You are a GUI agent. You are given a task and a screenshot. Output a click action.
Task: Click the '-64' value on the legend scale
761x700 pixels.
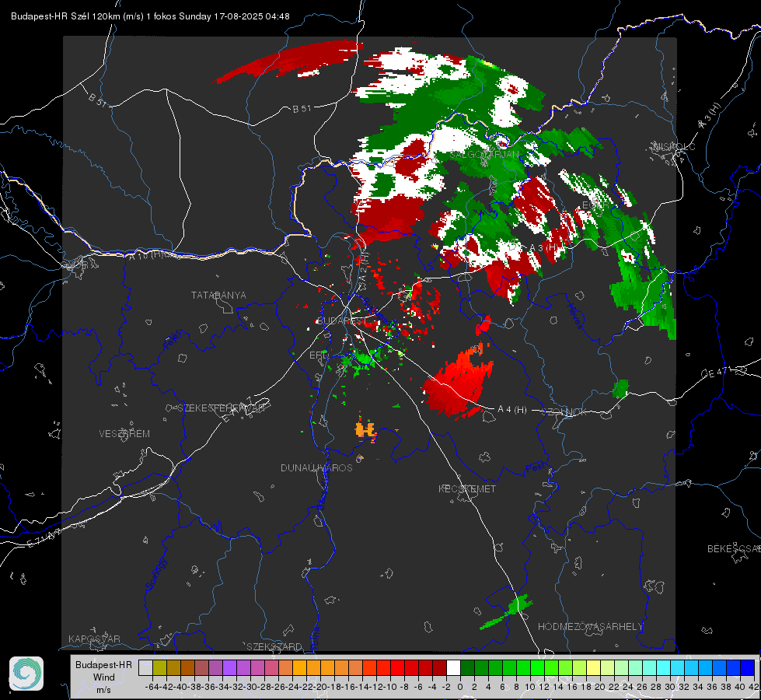click(152, 687)
